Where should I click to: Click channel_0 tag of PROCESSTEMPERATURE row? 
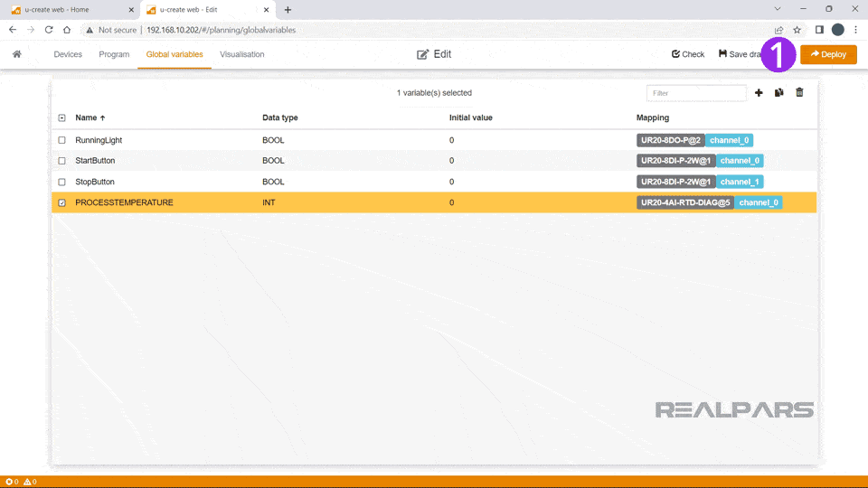point(759,203)
